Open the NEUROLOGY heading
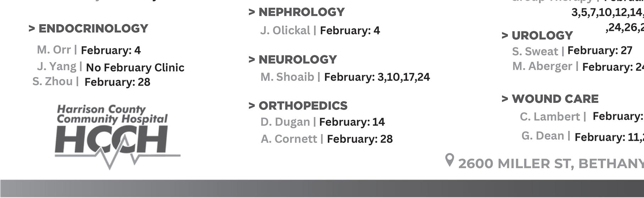Image resolution: width=644 pixels, height=198 pixels. (293, 60)
